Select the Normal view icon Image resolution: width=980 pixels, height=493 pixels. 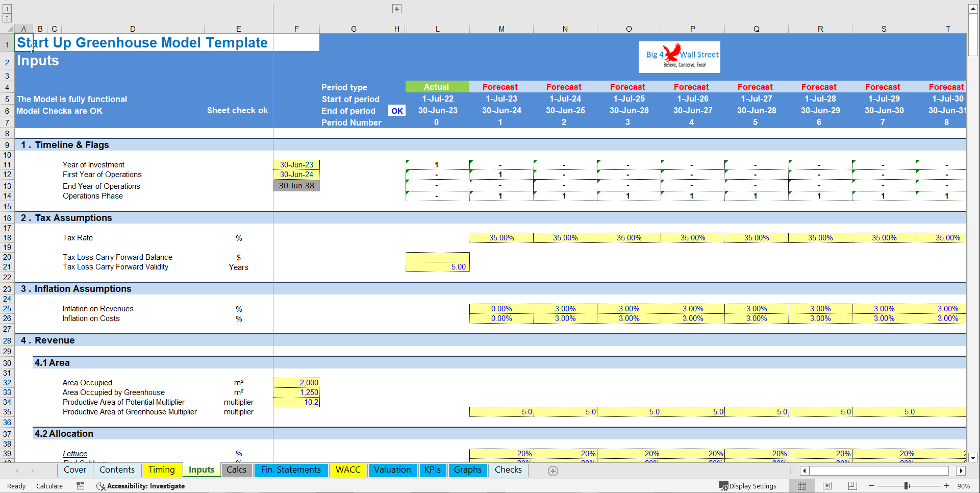[802, 486]
